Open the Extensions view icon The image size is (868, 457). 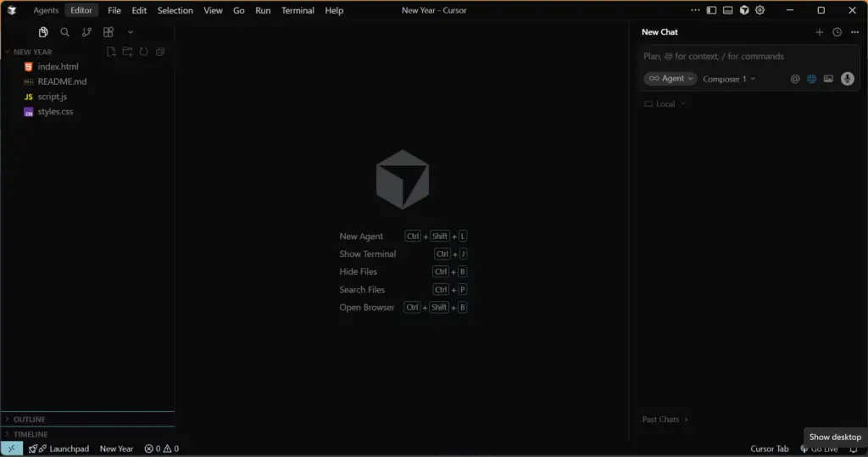108,32
